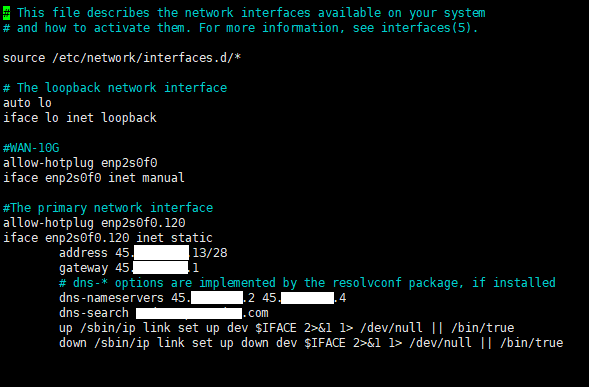Screen dimensions: 589x387
Task: Click the green cursor block at top-left
Action: point(6,13)
